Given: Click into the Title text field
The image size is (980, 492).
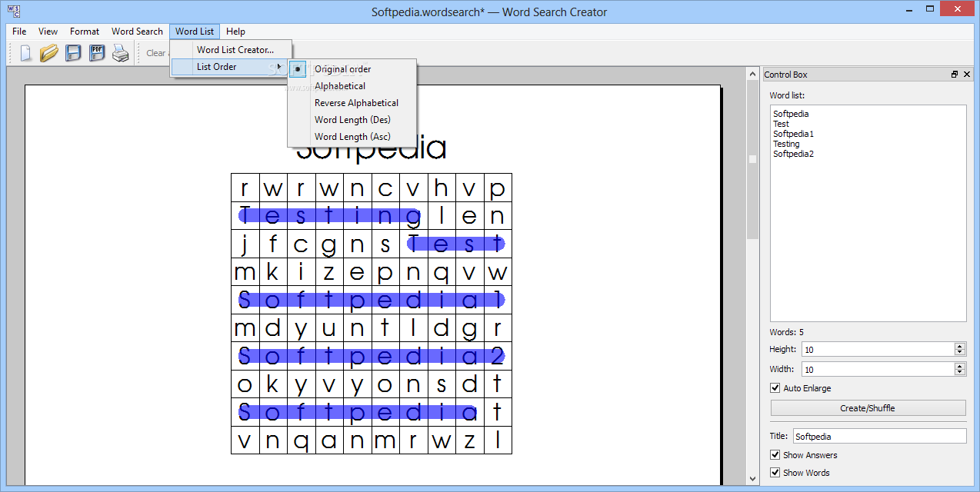Looking at the screenshot, I should pyautogui.click(x=879, y=436).
